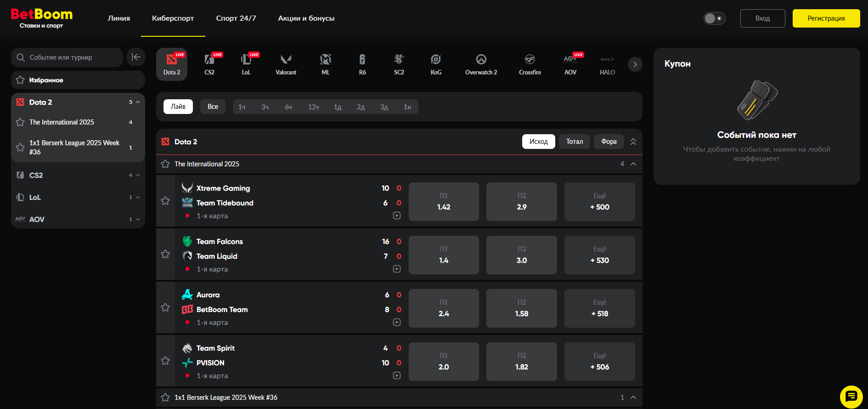Bet on П1 1.42 for Xtreme Gaming

pos(444,202)
